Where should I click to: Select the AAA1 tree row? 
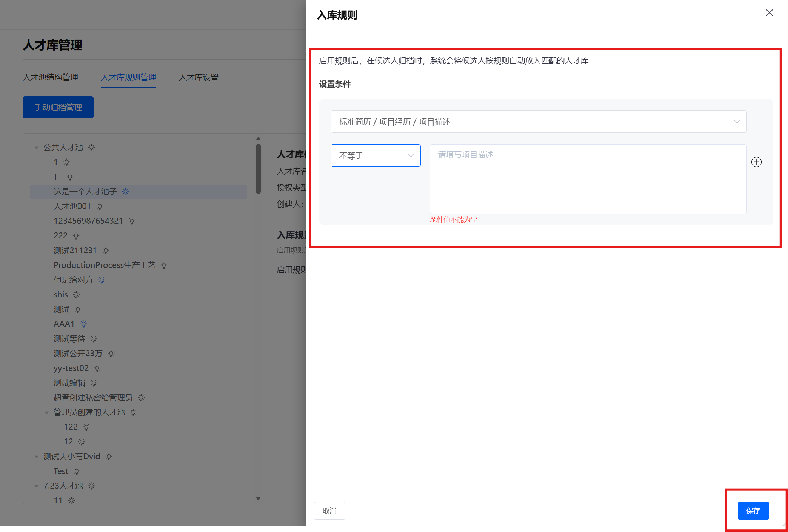[x=139, y=324]
